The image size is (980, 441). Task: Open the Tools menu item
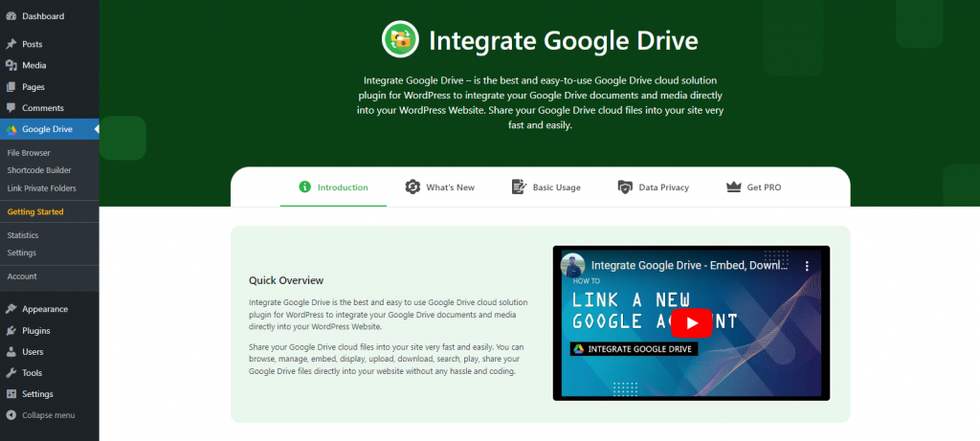pyautogui.click(x=50, y=373)
